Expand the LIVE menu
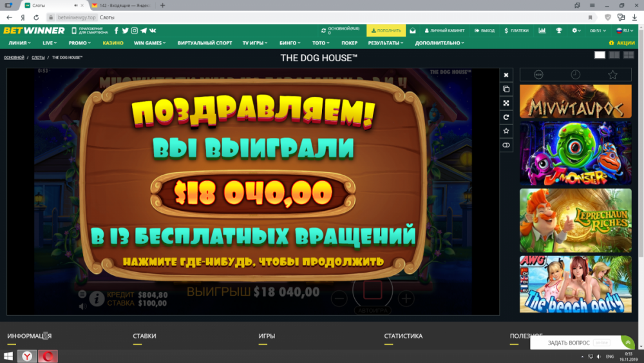Image resolution: width=644 pixels, height=363 pixels. (50, 43)
